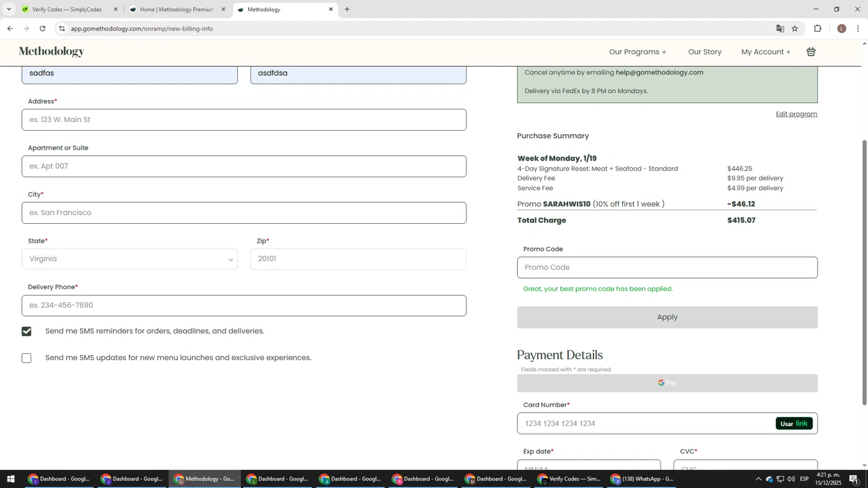Screen dimensions: 868x488
Task: Pay with the Google Pay button
Action: coord(667,383)
